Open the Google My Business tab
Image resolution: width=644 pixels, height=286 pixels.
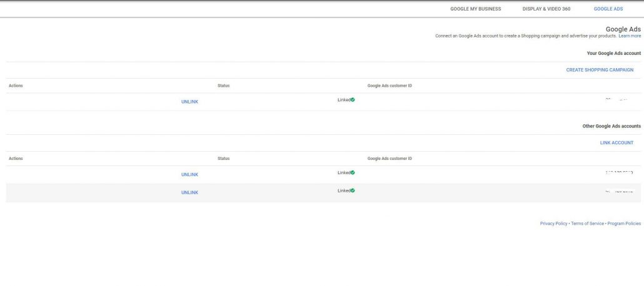point(476,9)
